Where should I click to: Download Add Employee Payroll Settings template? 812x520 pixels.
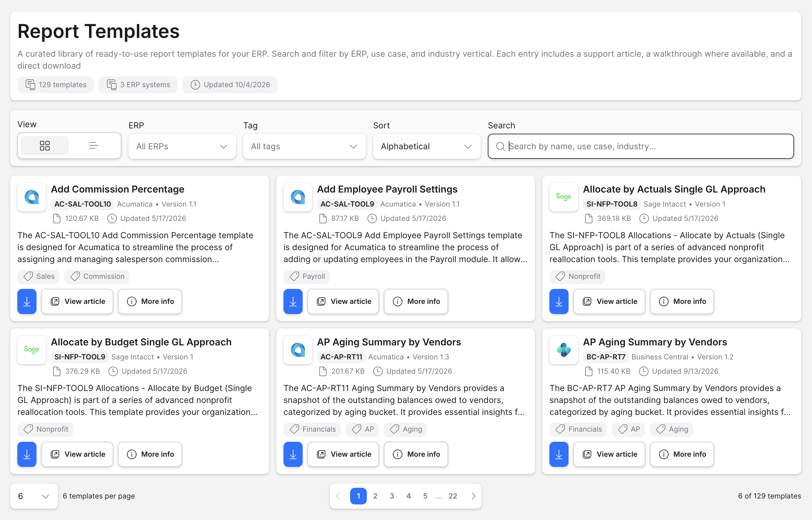point(293,301)
